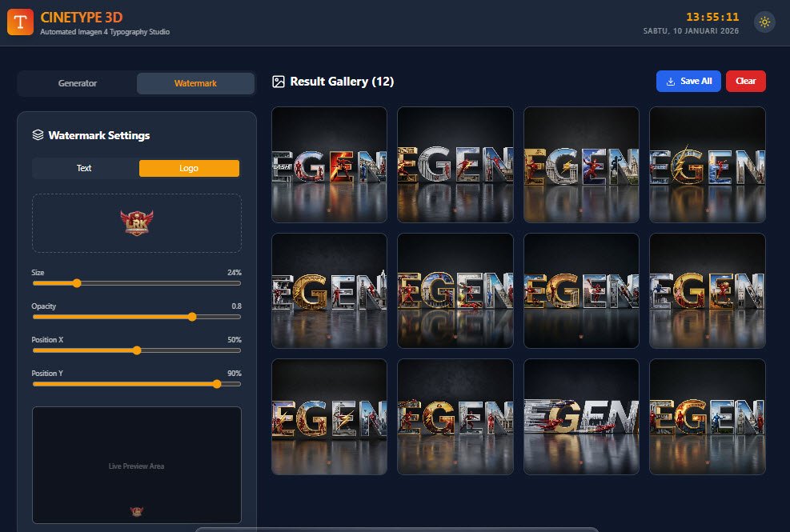The image size is (790, 532).
Task: Clear the result gallery
Action: pos(746,81)
